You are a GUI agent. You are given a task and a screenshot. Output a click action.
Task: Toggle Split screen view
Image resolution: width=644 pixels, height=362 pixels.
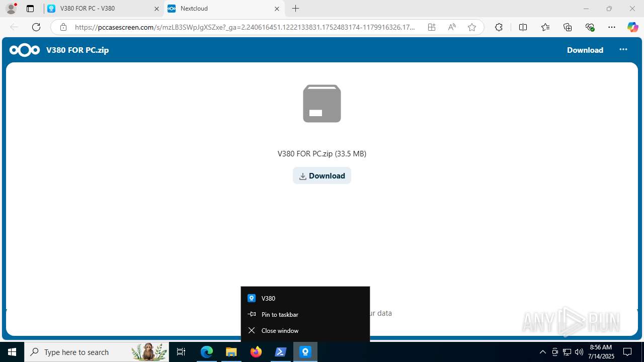pyautogui.click(x=523, y=27)
